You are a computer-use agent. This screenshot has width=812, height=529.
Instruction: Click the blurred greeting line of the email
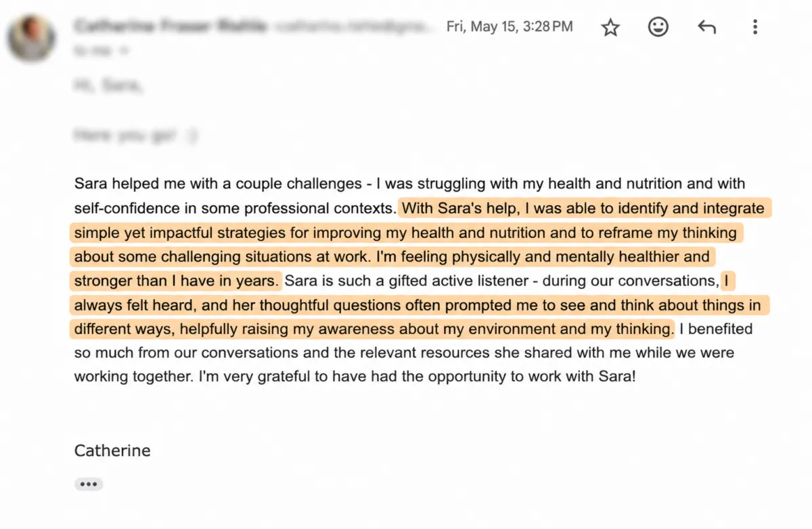tap(108, 86)
